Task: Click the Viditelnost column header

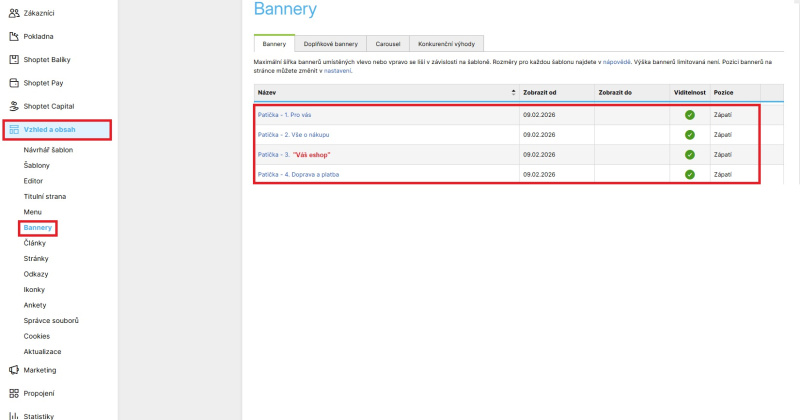Action: (690, 92)
